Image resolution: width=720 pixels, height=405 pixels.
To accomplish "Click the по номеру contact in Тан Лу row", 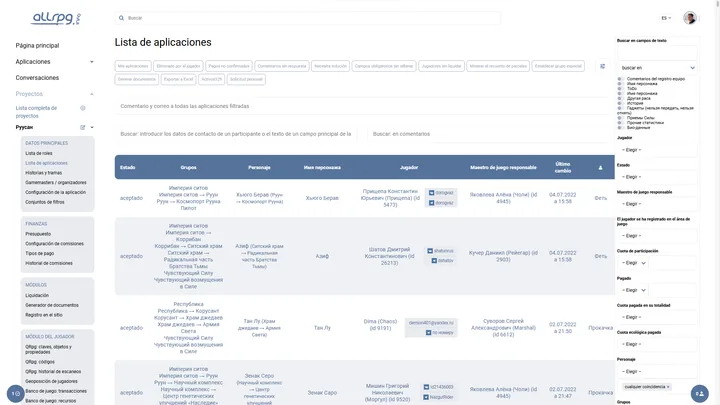I will click(439, 332).
